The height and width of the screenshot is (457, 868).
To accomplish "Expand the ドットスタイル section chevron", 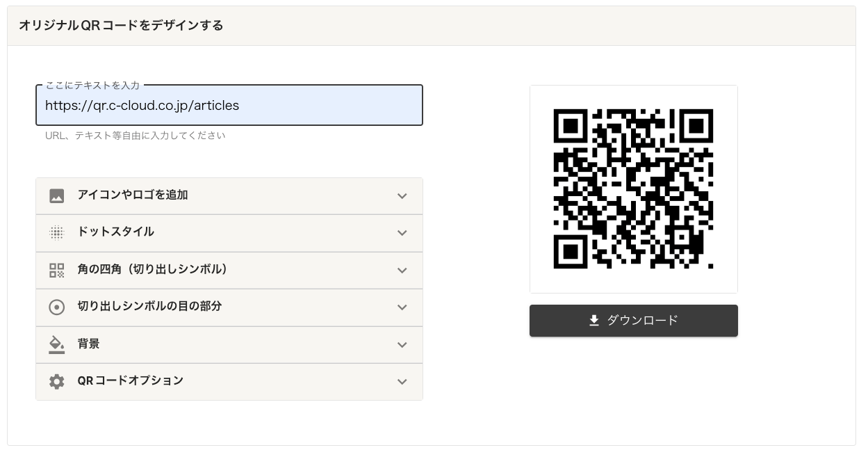I will [402, 233].
